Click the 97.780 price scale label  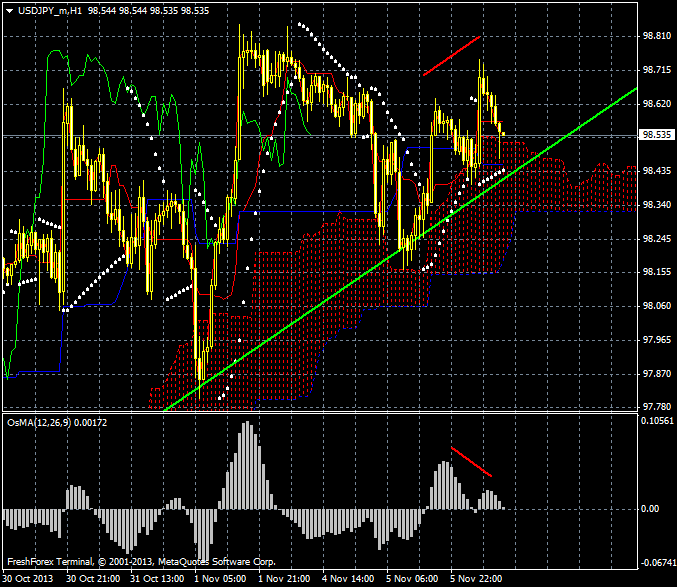(656, 407)
